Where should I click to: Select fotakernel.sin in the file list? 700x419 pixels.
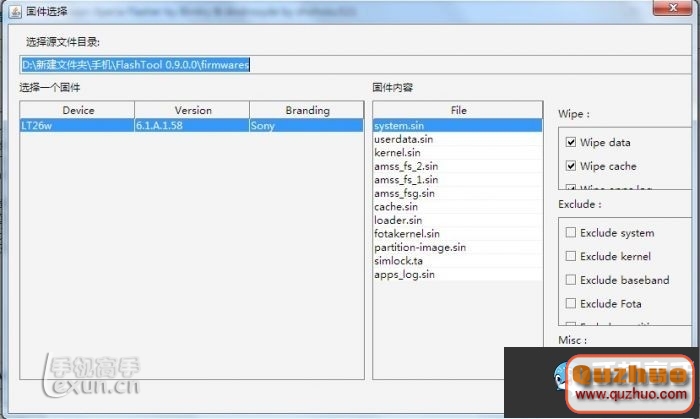point(458,234)
